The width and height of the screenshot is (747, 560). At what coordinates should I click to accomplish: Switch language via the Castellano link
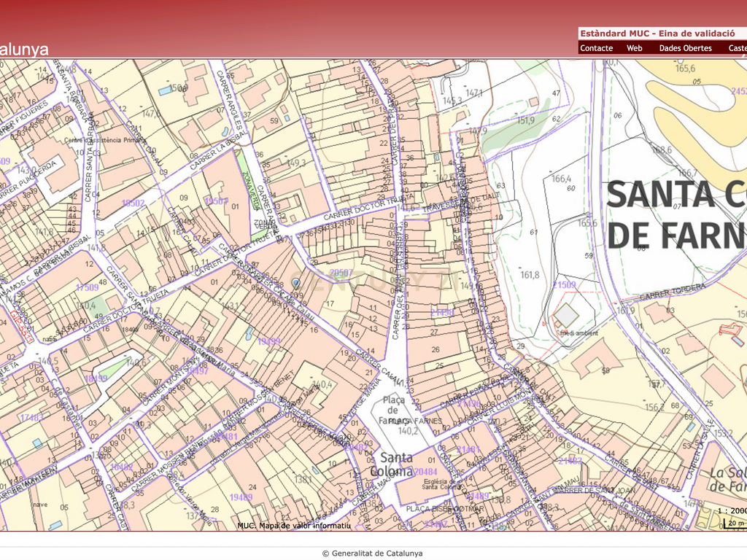pos(738,48)
